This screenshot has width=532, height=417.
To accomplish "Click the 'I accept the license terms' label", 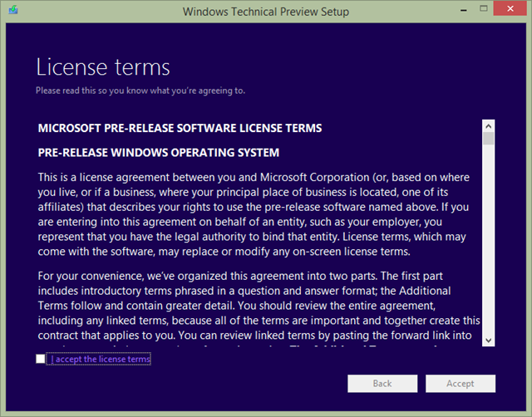I will coord(101,359).
